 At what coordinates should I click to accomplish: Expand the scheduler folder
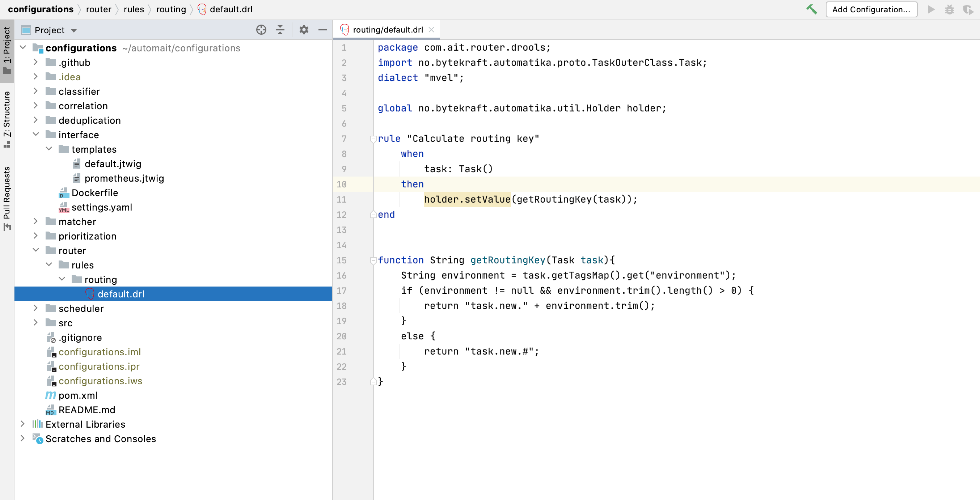[x=36, y=308]
